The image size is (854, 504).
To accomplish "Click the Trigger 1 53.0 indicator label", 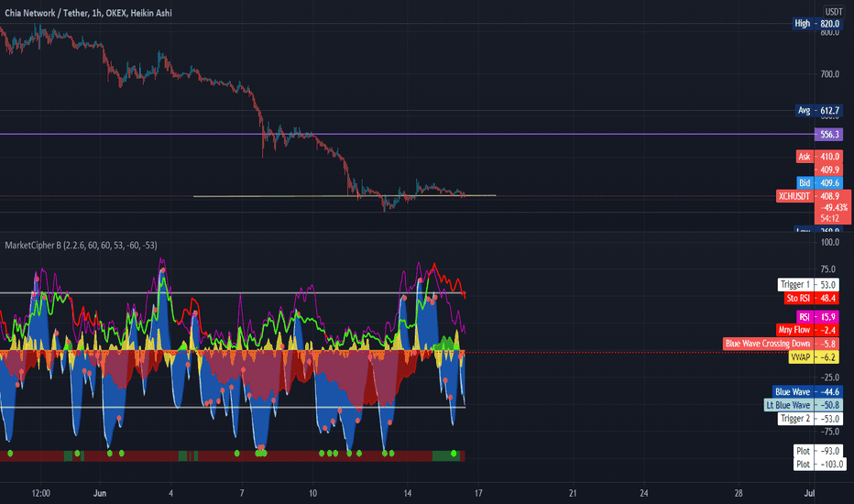I will tap(809, 285).
